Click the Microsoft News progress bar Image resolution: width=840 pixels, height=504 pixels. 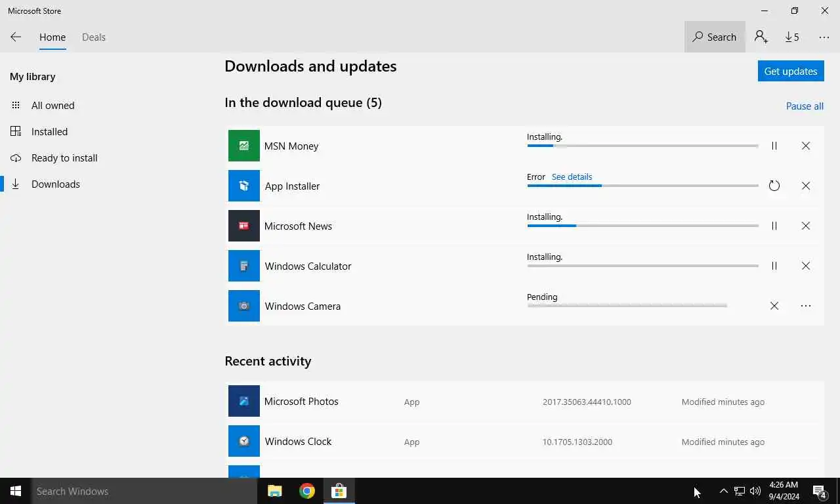tap(642, 226)
